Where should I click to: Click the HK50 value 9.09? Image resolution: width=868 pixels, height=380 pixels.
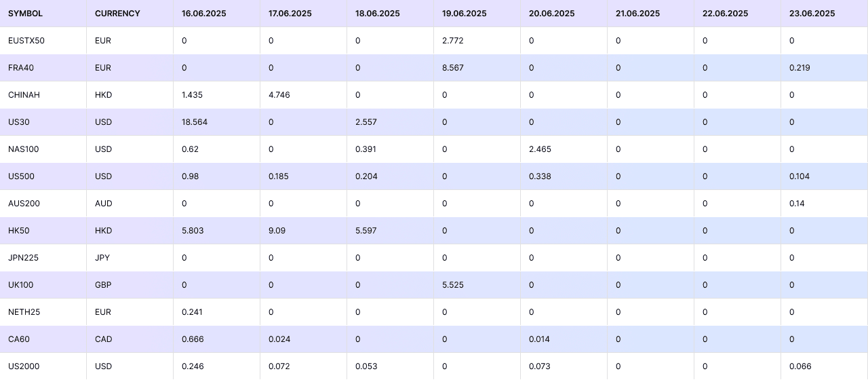pyautogui.click(x=277, y=231)
